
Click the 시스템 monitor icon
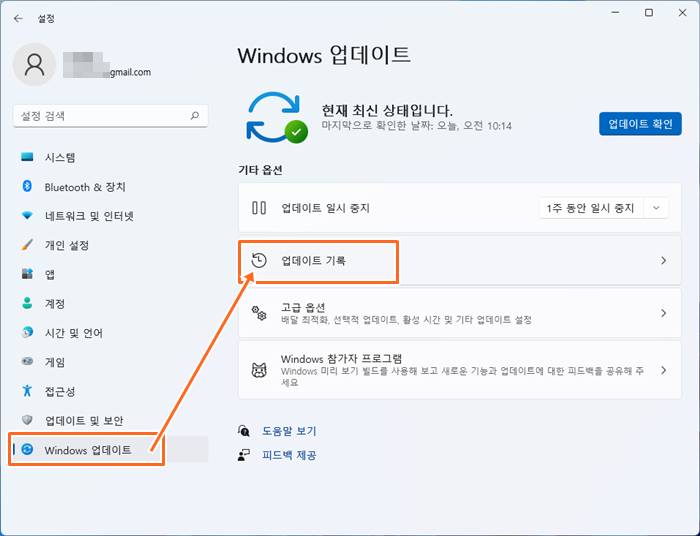point(27,157)
